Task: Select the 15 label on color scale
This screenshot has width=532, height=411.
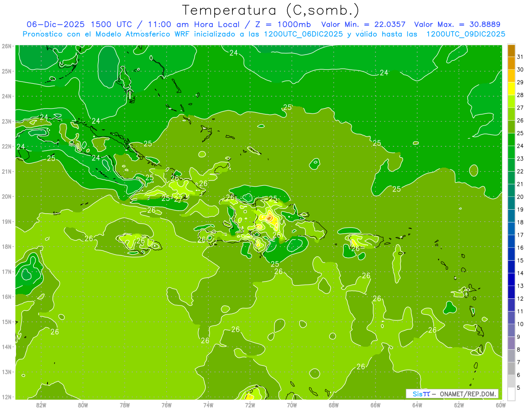Action: tap(520, 261)
